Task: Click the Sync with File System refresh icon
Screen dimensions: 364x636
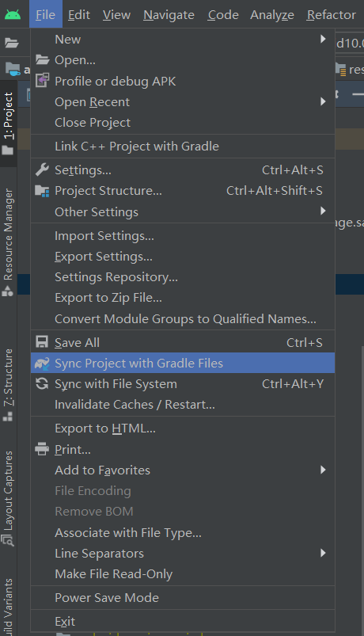Action: [x=42, y=383]
